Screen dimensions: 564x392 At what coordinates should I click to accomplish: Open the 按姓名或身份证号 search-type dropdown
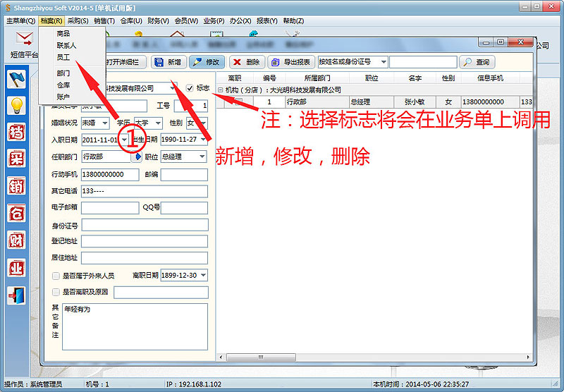[x=384, y=62]
